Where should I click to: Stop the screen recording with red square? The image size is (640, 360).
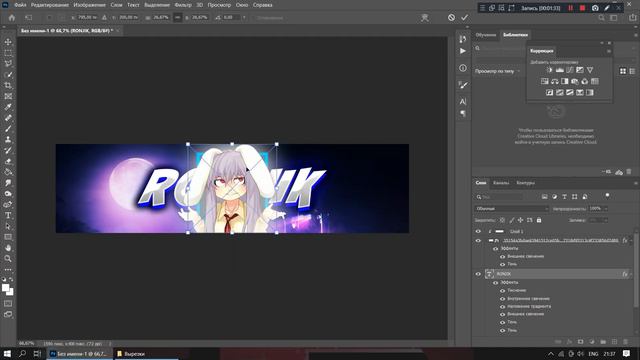point(582,8)
